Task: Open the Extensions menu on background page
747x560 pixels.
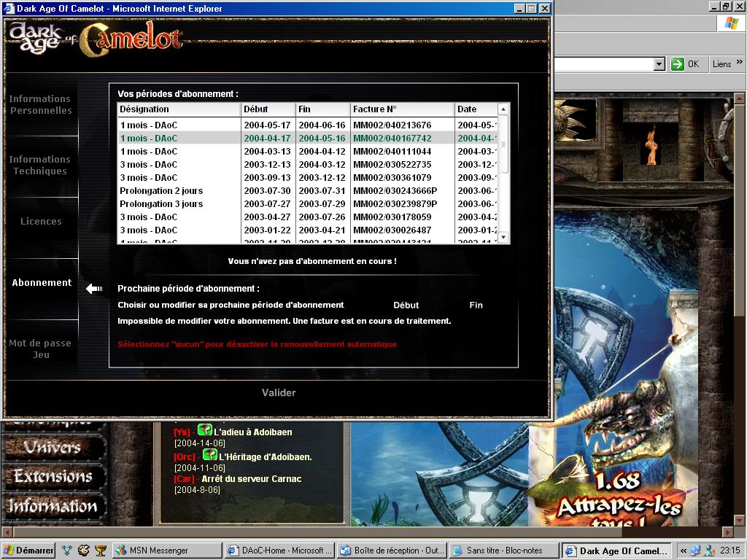Action: click(x=53, y=476)
